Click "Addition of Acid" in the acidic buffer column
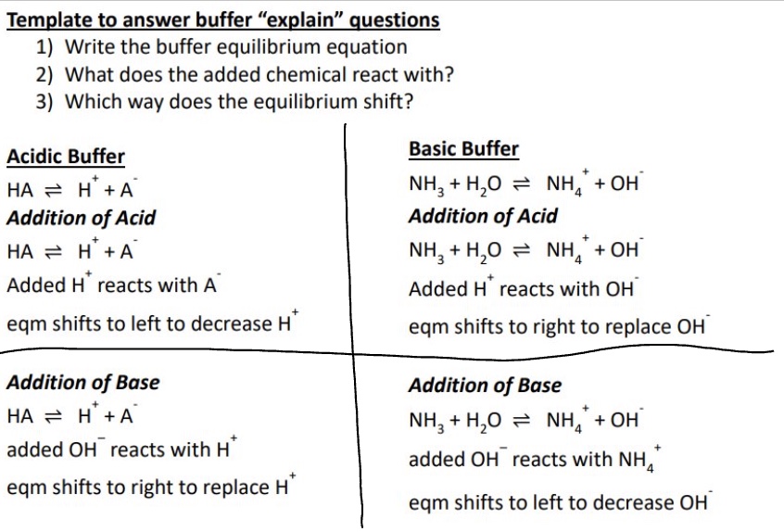This screenshot has height=532, width=784. coord(82,219)
